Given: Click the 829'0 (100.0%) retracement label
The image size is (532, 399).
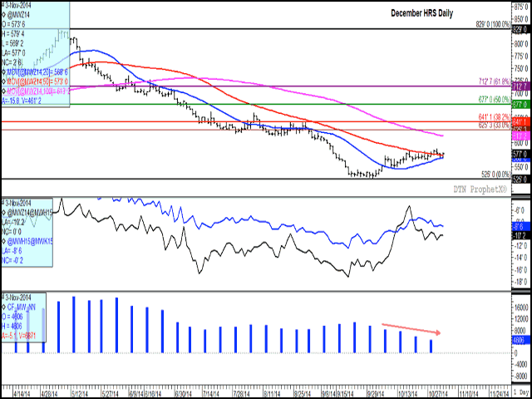Looking at the screenshot, I should [x=494, y=24].
